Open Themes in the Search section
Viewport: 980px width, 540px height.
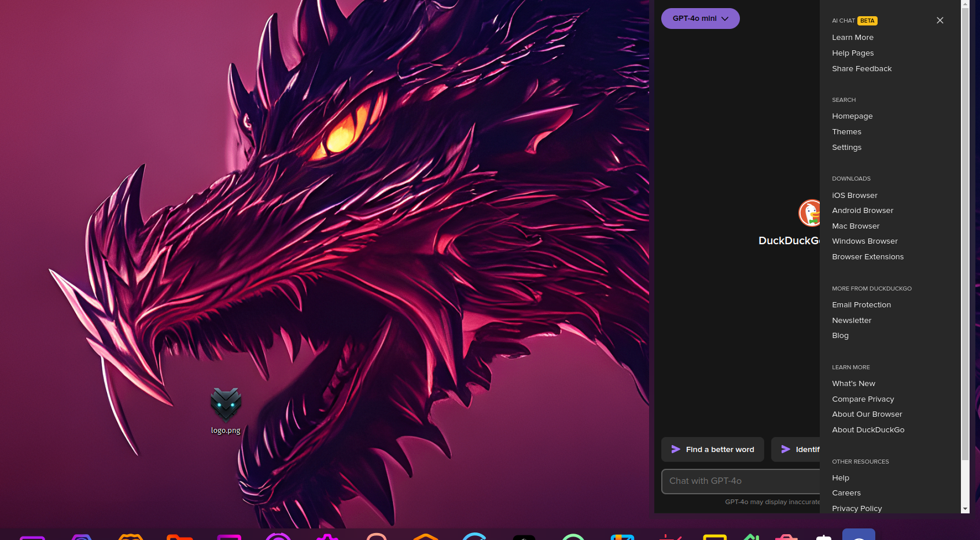[846, 132]
